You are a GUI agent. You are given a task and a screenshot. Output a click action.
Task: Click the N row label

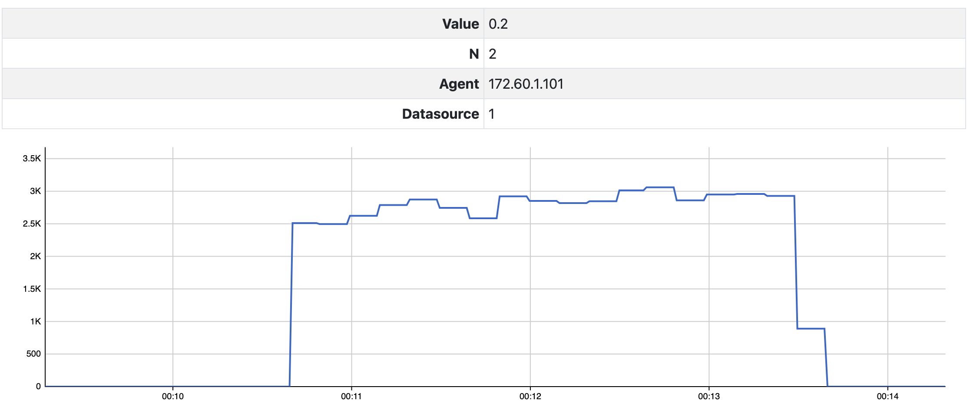pos(474,54)
